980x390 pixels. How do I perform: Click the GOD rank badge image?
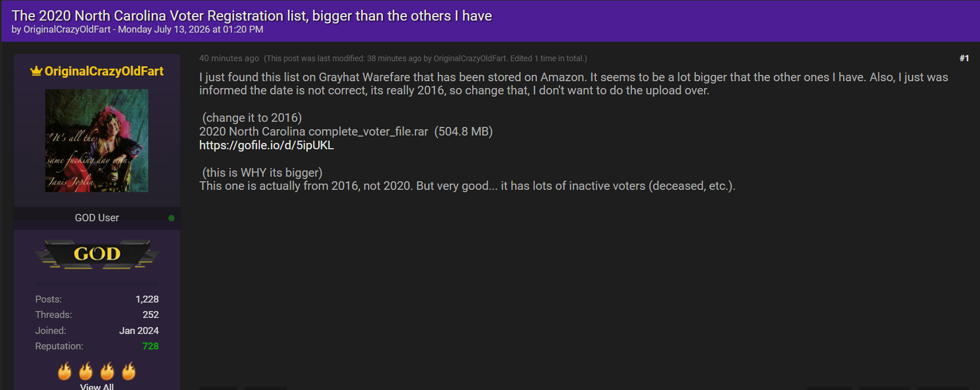(x=97, y=254)
